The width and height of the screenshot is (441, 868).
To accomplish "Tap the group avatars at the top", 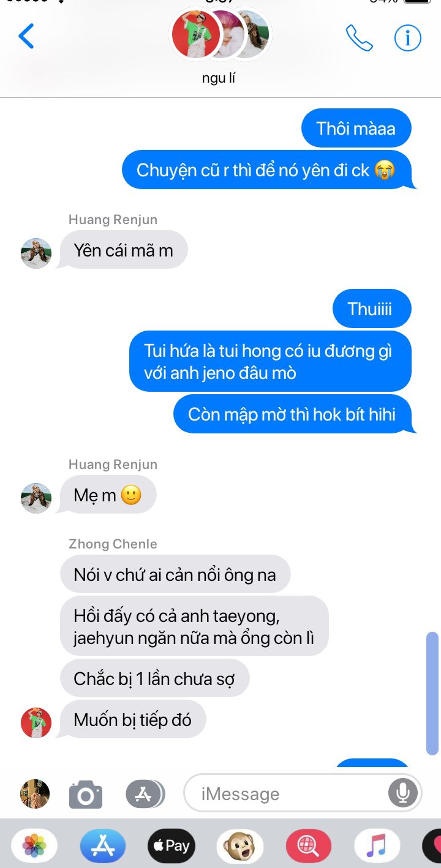I will [x=220, y=34].
